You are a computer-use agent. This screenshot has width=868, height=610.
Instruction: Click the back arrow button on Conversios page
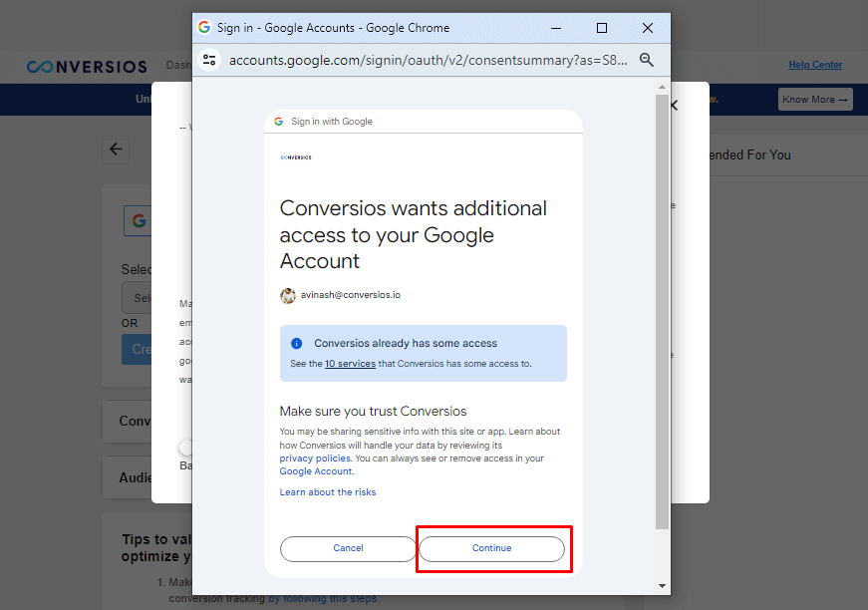coord(116,150)
